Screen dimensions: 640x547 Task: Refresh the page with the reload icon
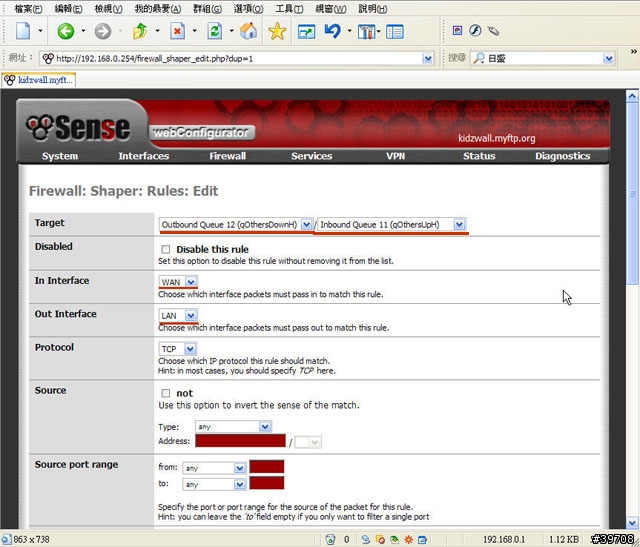click(215, 31)
